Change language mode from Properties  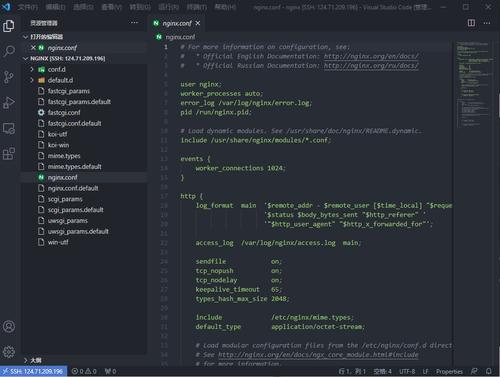click(x=449, y=371)
